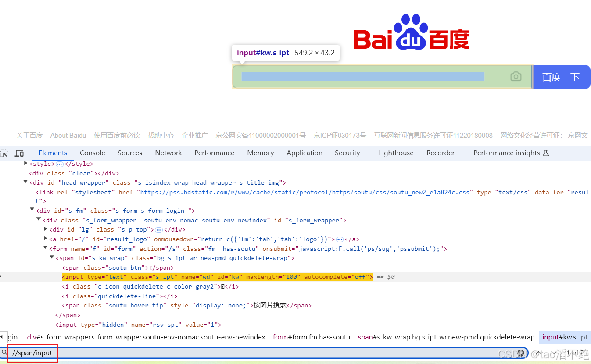Select the div class clear DOM row
The height and width of the screenshot is (364, 591).
(x=74, y=173)
